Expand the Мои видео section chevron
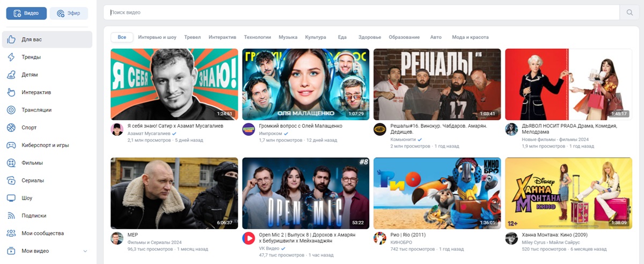This screenshot has width=644, height=264. pos(85,251)
